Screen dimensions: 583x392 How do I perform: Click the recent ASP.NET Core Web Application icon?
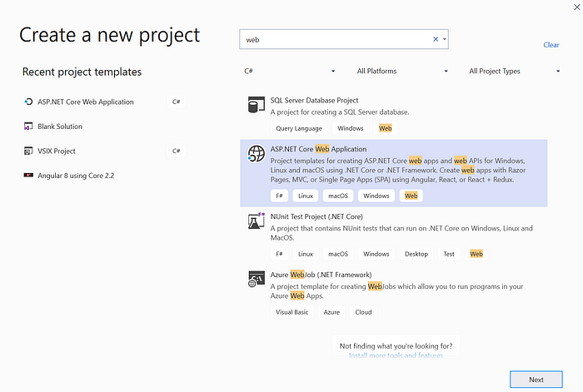tap(28, 102)
